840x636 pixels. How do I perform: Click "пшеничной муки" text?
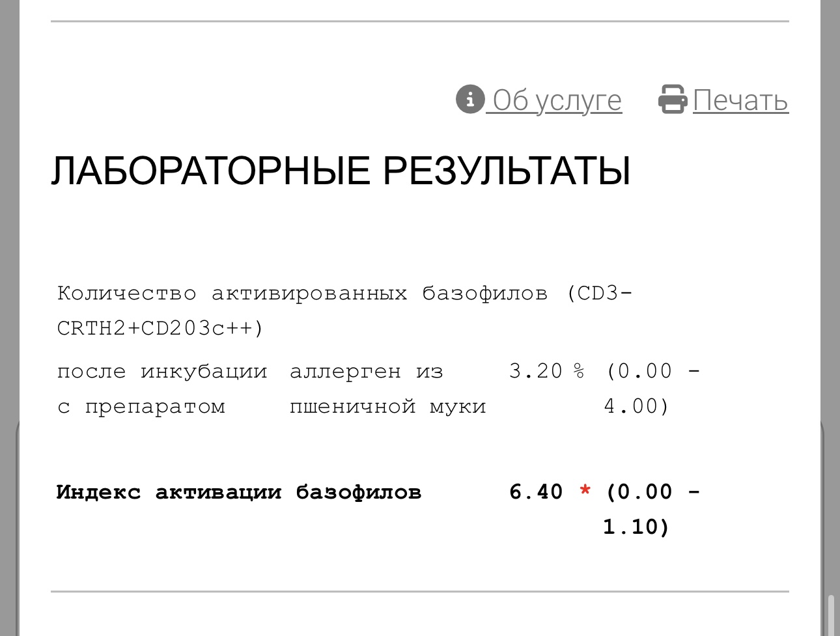pos(388,406)
